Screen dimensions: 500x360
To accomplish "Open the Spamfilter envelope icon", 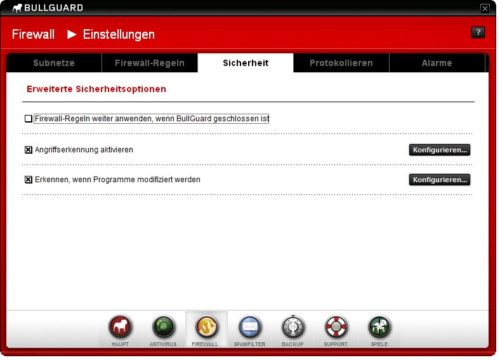I will tap(250, 327).
